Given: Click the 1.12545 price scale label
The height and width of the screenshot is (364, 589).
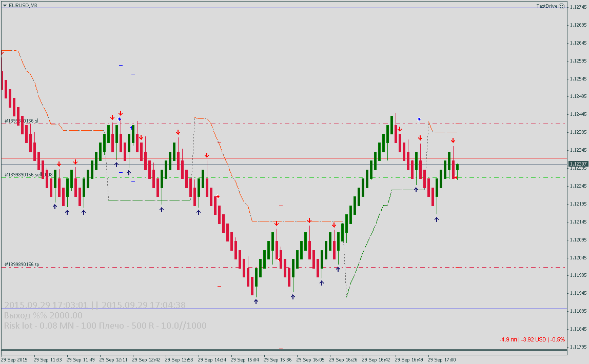Looking at the screenshot, I should pos(579,79).
